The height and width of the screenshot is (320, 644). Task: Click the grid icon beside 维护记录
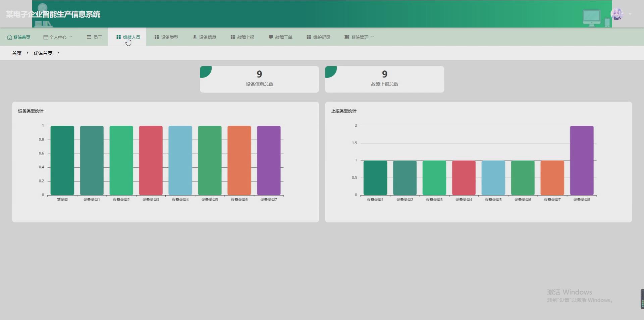pyautogui.click(x=309, y=37)
